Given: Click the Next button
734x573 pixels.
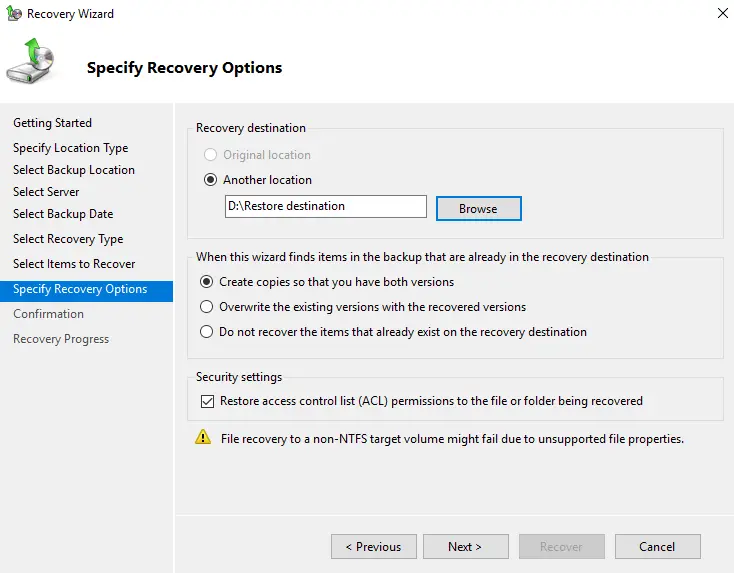Looking at the screenshot, I should (x=465, y=547).
